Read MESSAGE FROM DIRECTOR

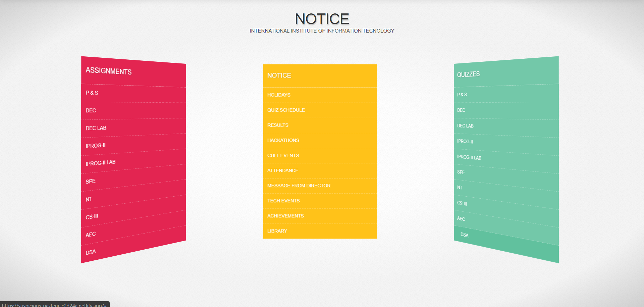320,186
